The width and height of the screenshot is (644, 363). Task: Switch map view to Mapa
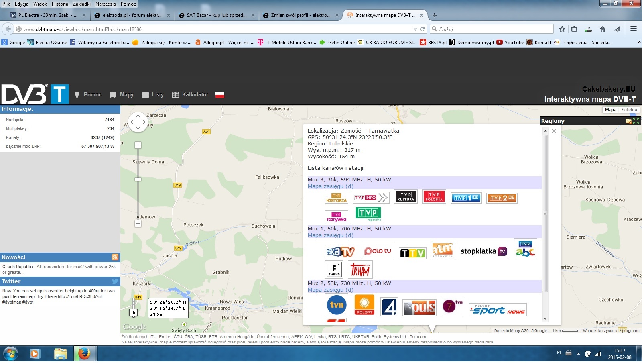pos(611,110)
